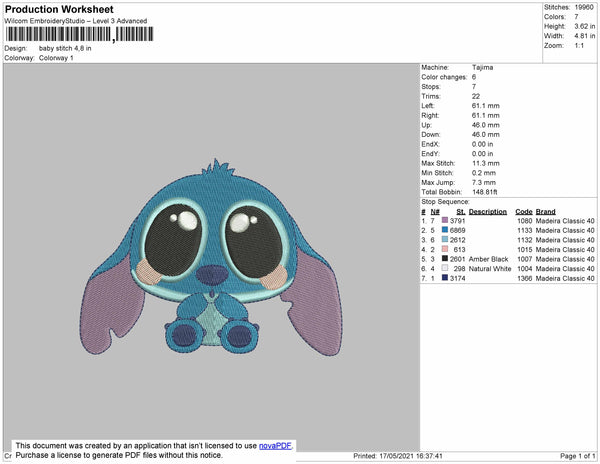The height and width of the screenshot is (464, 600).
Task: Click 'Wilcom EmbroideryStudio – Level 3 Advanced' text
Action: (x=76, y=21)
